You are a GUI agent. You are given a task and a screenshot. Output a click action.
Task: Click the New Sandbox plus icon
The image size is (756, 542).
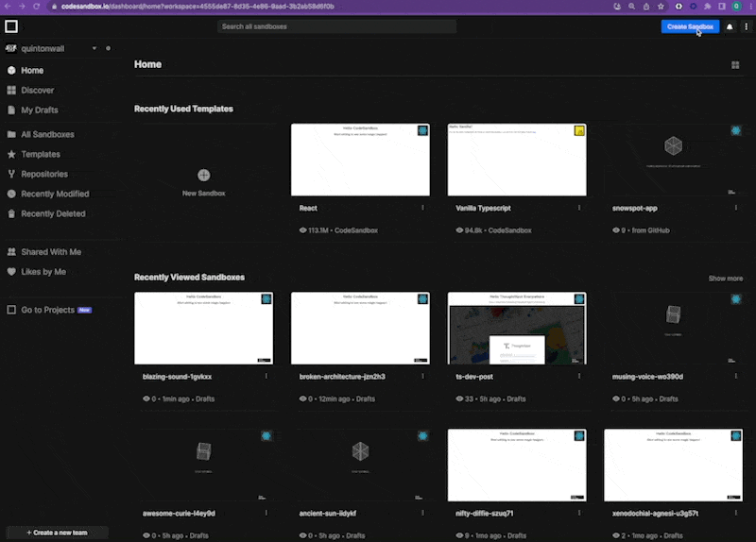coord(203,175)
